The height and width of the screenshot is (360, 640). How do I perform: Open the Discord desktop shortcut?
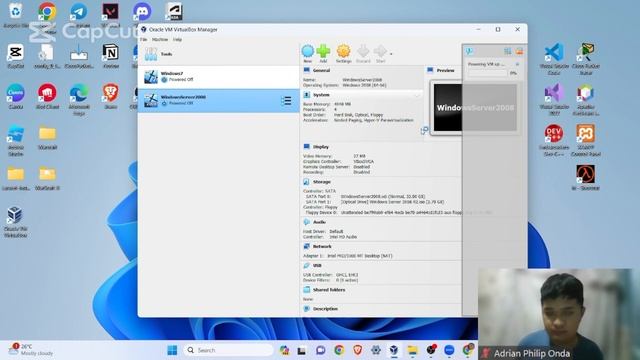pyautogui.click(x=142, y=12)
